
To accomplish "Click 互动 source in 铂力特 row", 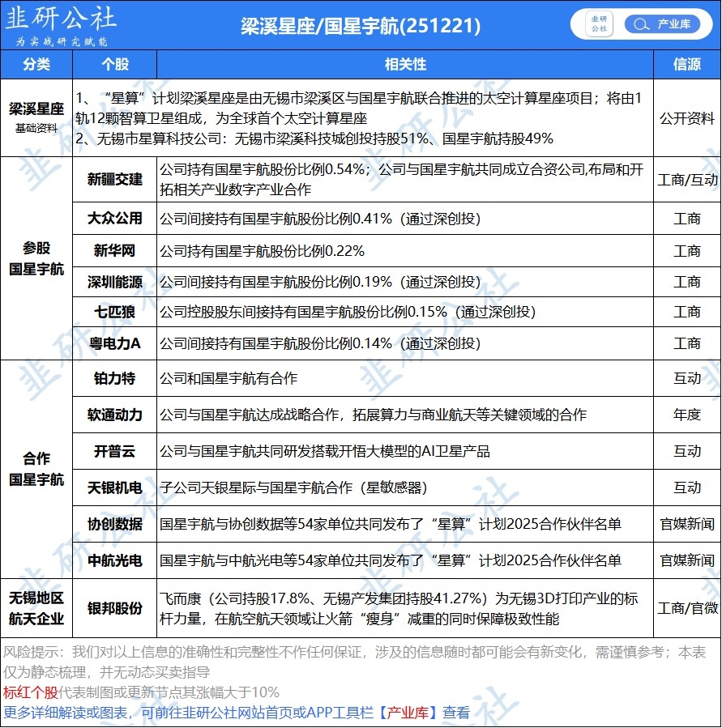I will (x=686, y=378).
